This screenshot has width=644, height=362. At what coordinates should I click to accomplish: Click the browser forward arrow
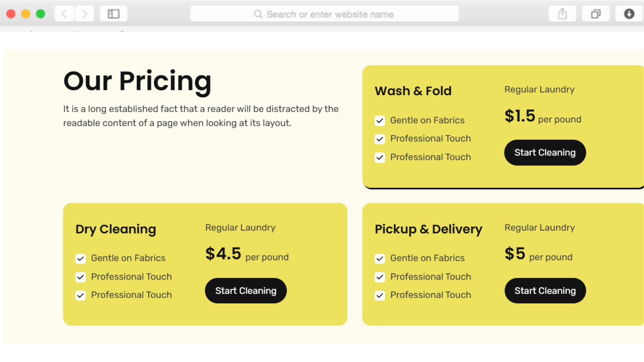(x=84, y=14)
